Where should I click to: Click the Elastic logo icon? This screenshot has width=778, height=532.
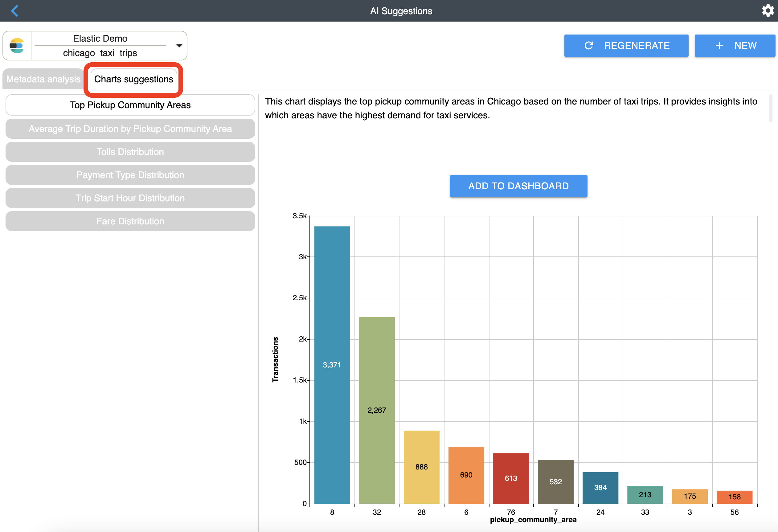click(x=17, y=46)
